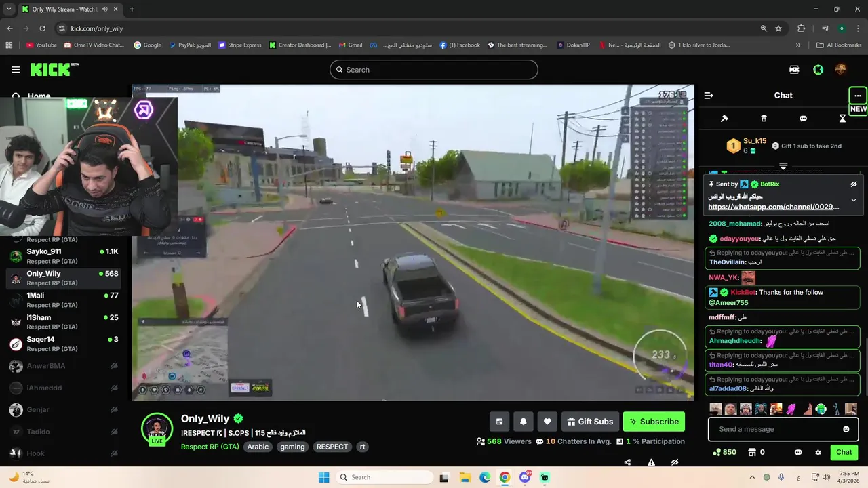The height and width of the screenshot is (488, 868).
Task: Click the Home item in sidebar
Action: (x=39, y=96)
